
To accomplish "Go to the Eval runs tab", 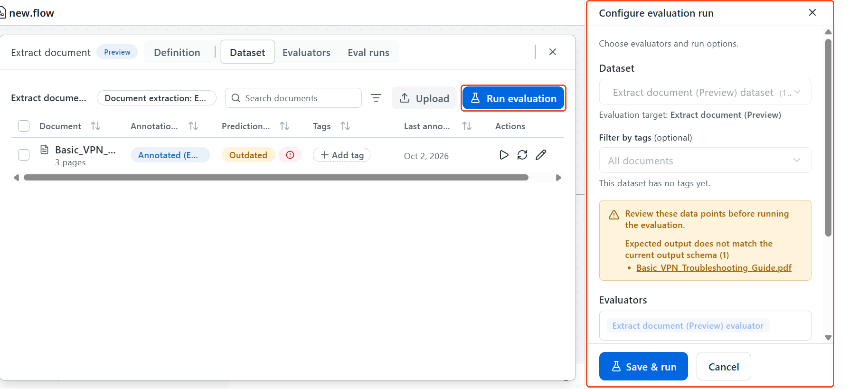I will coord(368,52).
